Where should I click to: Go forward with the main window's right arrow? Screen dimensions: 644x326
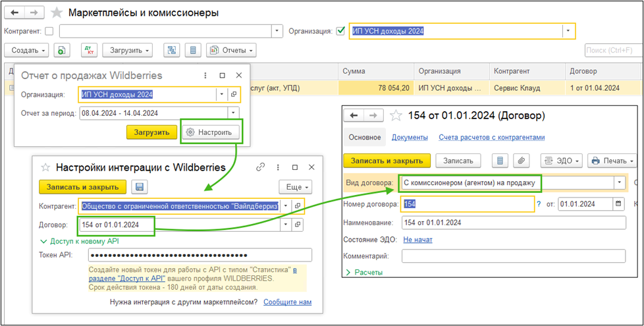click(x=34, y=13)
